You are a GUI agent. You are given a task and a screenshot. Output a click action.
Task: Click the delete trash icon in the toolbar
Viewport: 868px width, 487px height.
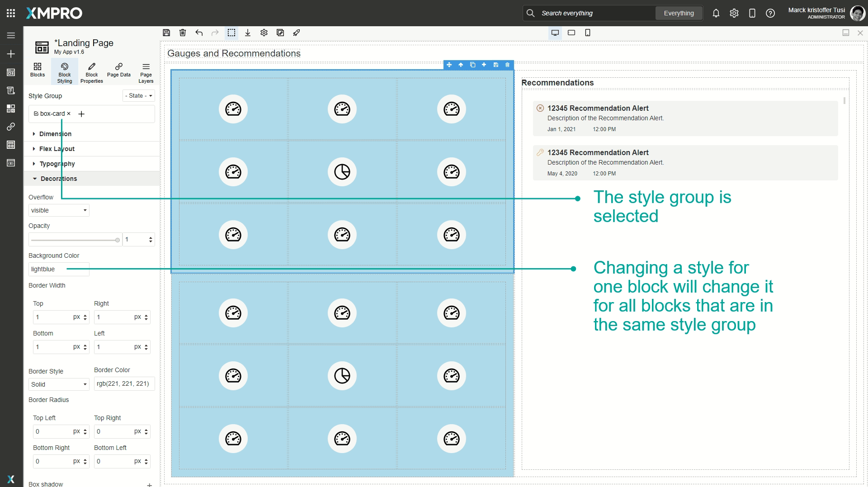[x=183, y=33]
